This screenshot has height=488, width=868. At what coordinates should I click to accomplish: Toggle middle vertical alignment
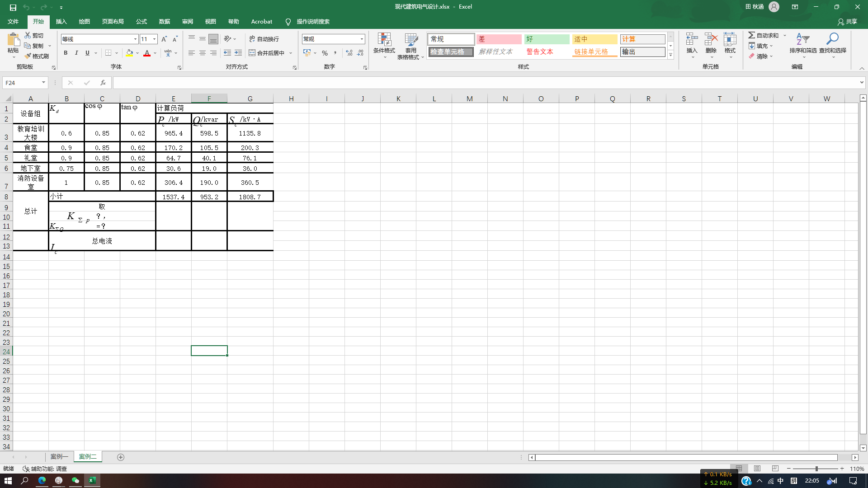(x=203, y=39)
